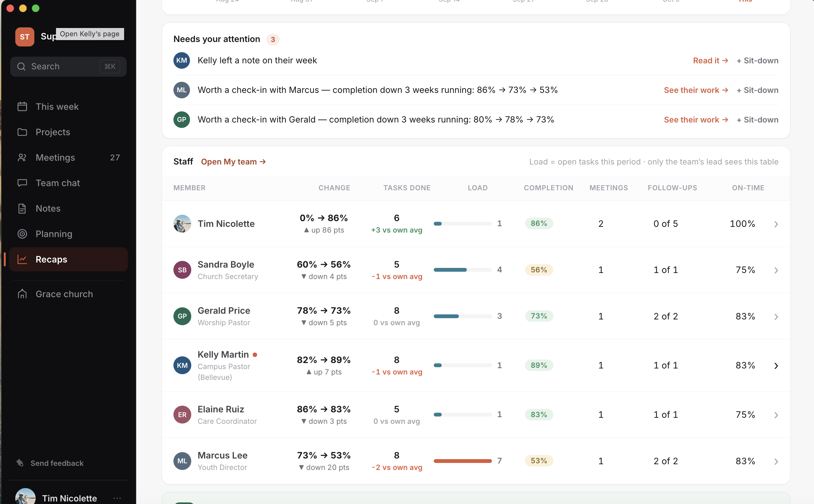Open My team link
This screenshot has height=504, width=814.
[233, 162]
